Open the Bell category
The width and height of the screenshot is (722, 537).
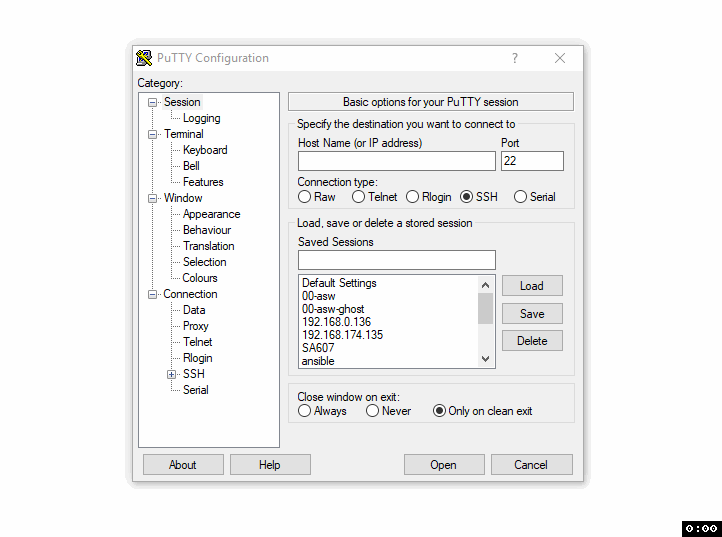tap(191, 166)
